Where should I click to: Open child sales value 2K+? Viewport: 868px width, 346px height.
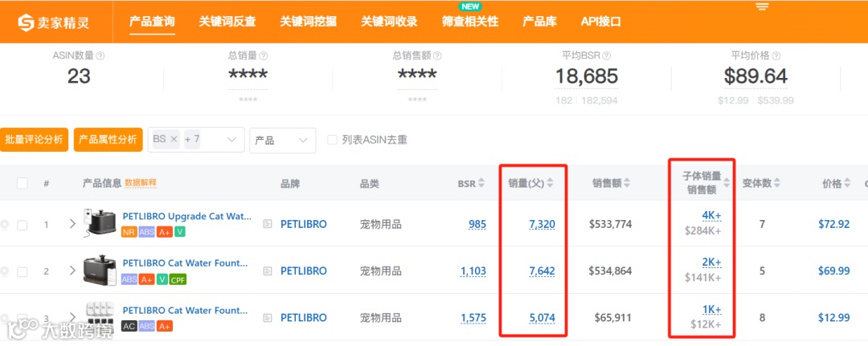click(x=711, y=263)
